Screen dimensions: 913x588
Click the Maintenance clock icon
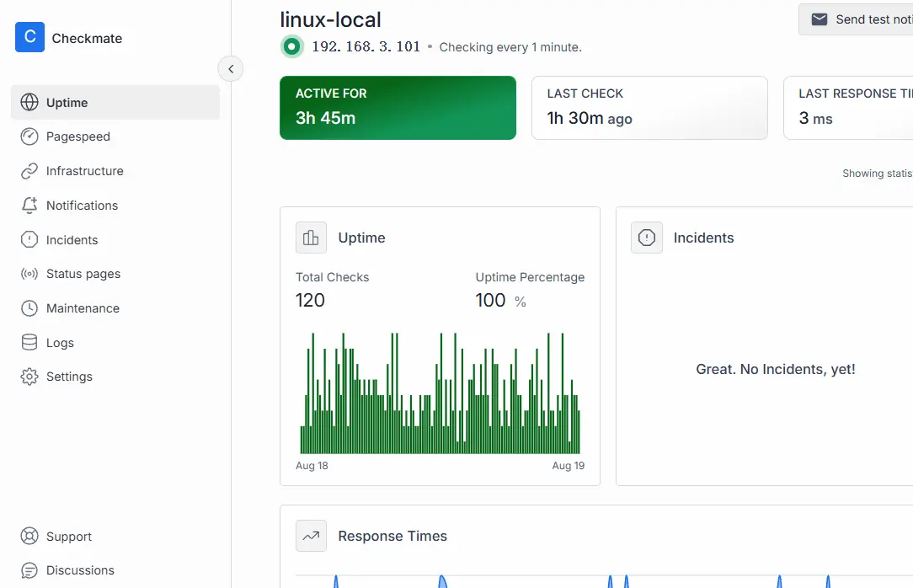click(x=29, y=308)
